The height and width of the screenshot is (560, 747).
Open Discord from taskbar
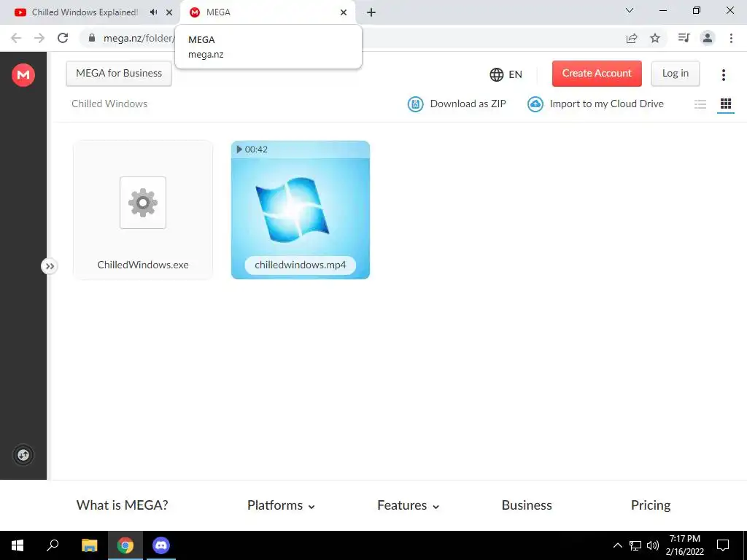(x=161, y=545)
